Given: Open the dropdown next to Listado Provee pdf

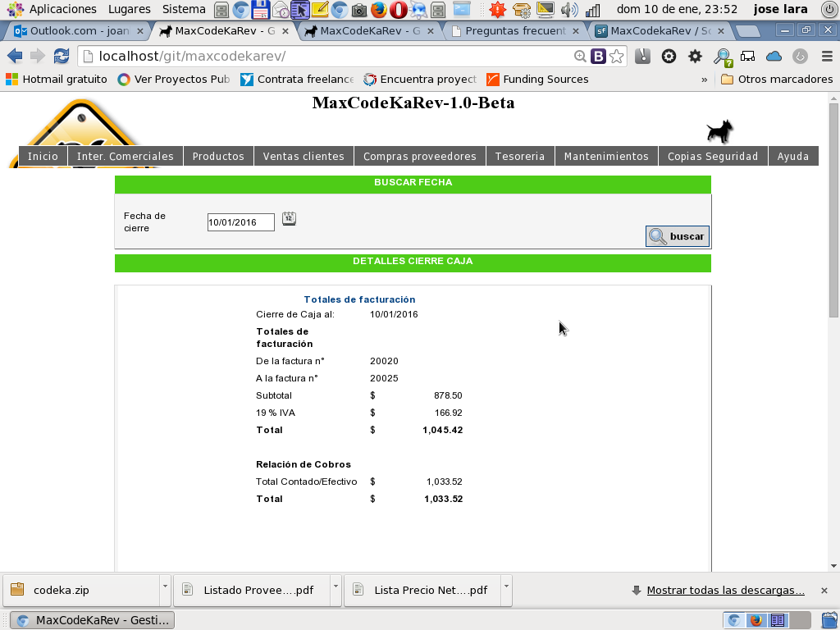Looking at the screenshot, I should click(x=336, y=590).
